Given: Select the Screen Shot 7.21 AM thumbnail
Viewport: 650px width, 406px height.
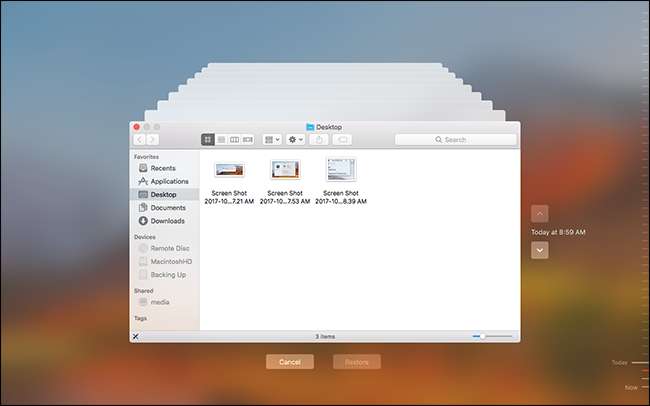Looking at the screenshot, I should pos(230,170).
